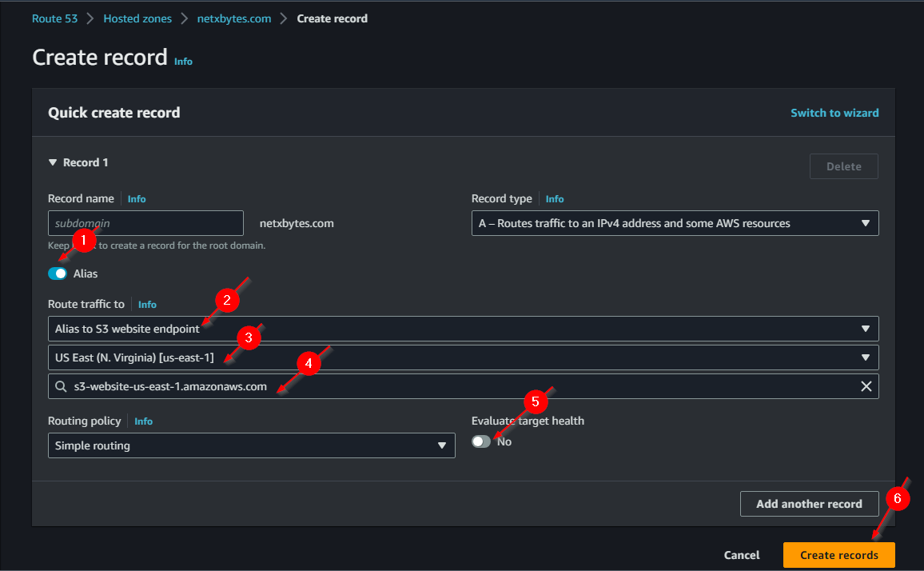The height and width of the screenshot is (571, 924).
Task: Navigate to Hosted zones breadcrumb
Action: click(x=137, y=18)
